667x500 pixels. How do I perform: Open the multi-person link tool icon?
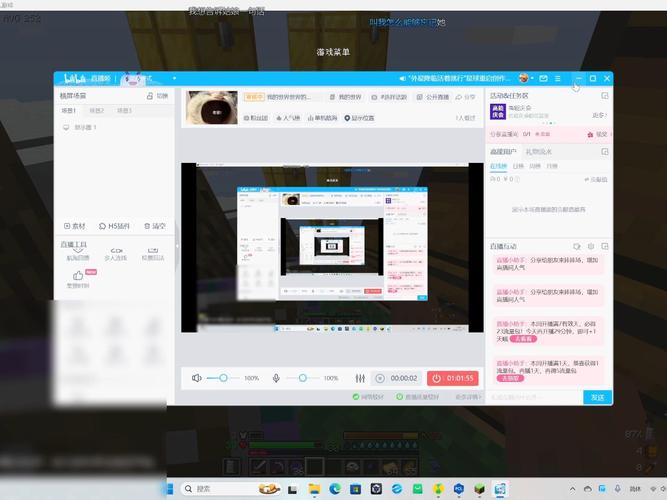116,254
